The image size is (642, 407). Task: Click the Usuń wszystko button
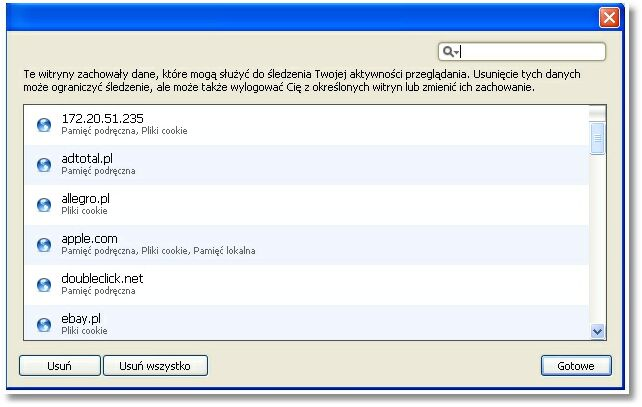155,366
